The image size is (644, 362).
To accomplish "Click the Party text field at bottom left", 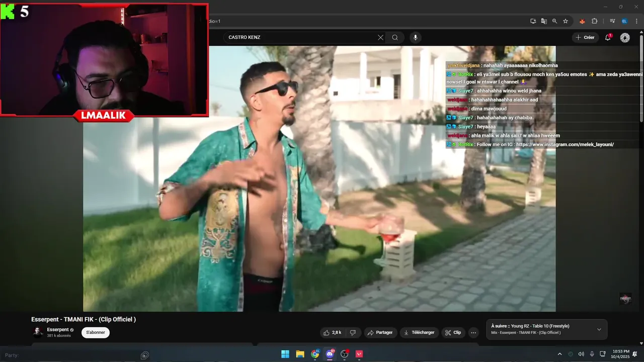I will tap(70, 355).
